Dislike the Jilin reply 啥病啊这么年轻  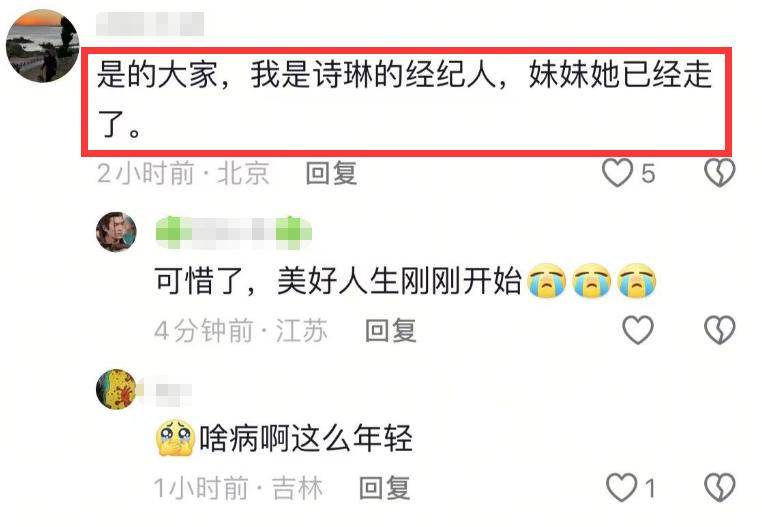(720, 487)
